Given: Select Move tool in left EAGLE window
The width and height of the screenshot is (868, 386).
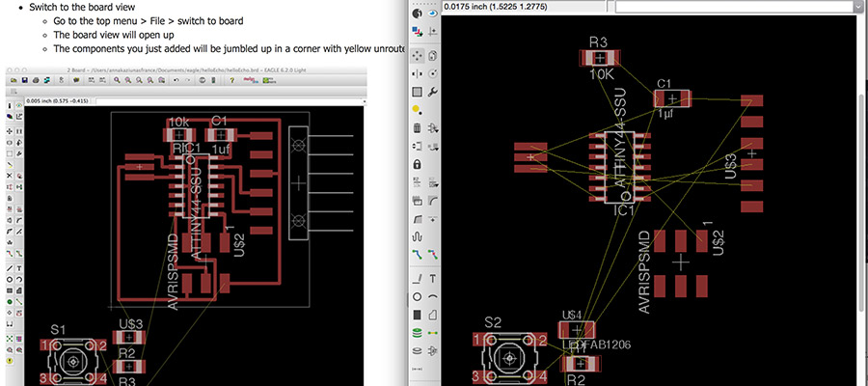Looking at the screenshot, I should 10,131.
